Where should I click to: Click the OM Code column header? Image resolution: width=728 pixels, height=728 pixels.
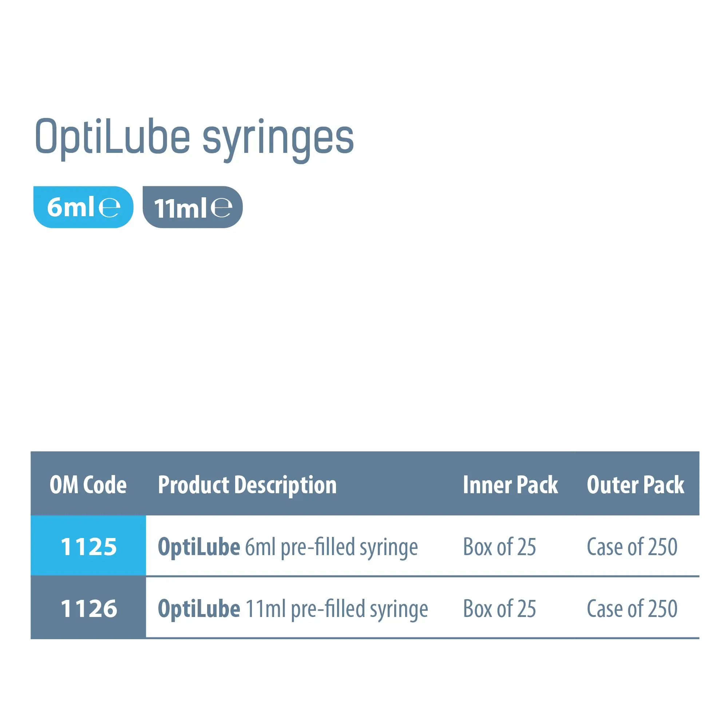coord(88,485)
